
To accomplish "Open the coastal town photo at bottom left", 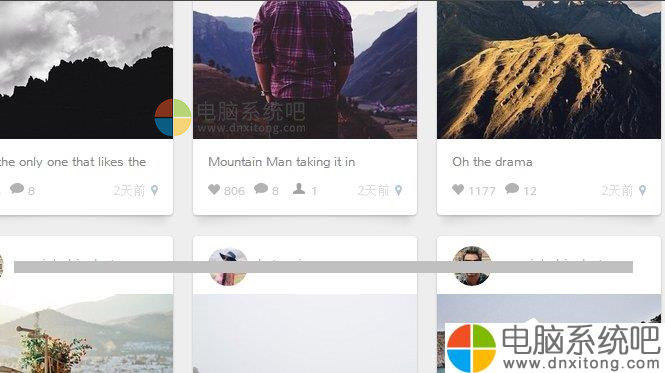I will pyautogui.click(x=87, y=334).
